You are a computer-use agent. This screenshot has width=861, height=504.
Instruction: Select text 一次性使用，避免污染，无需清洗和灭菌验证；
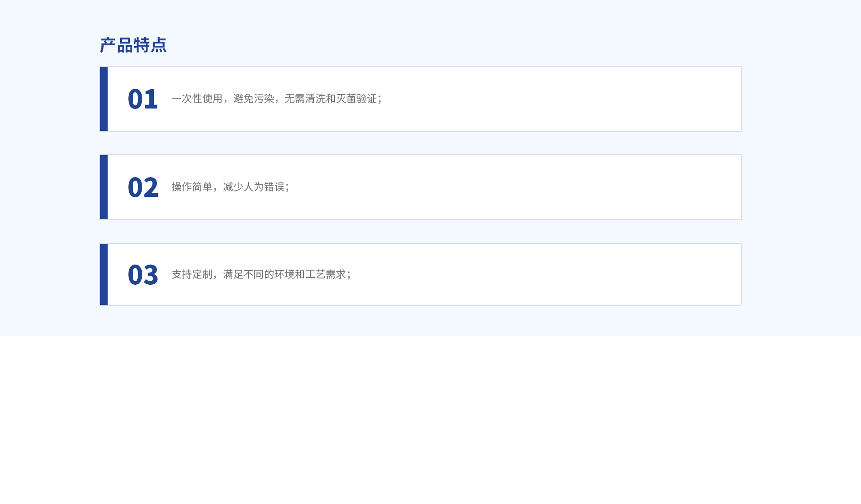click(x=277, y=99)
